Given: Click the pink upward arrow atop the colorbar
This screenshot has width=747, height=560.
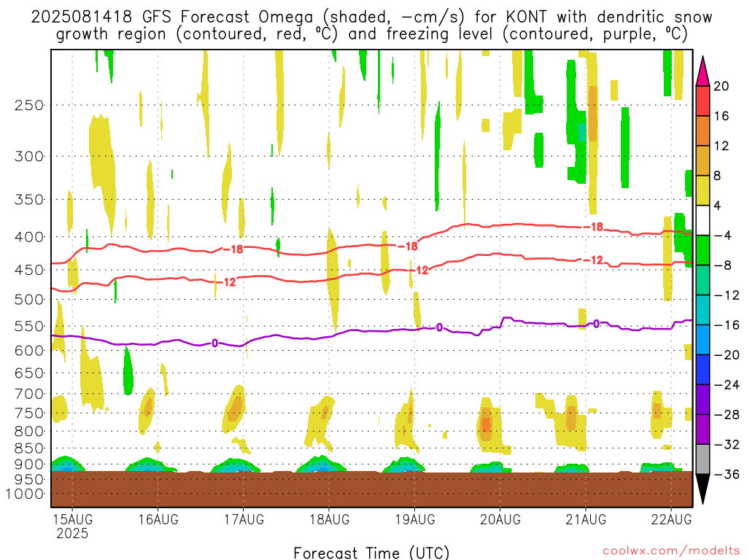Looking at the screenshot, I should point(703,71).
